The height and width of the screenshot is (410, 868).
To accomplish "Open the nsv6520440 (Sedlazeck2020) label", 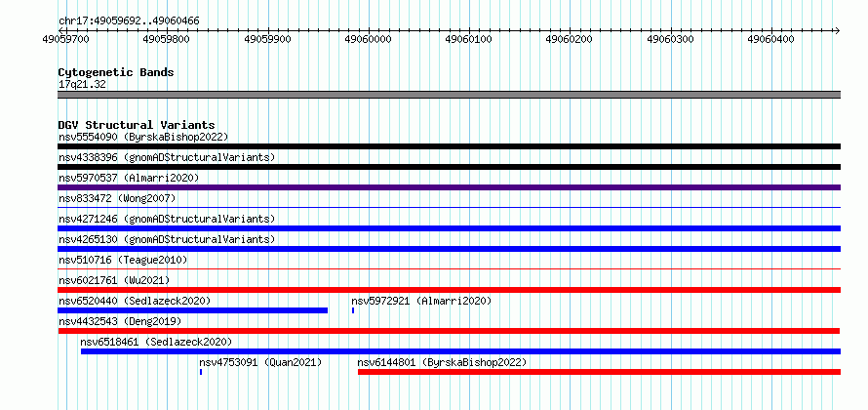I will (x=135, y=301).
